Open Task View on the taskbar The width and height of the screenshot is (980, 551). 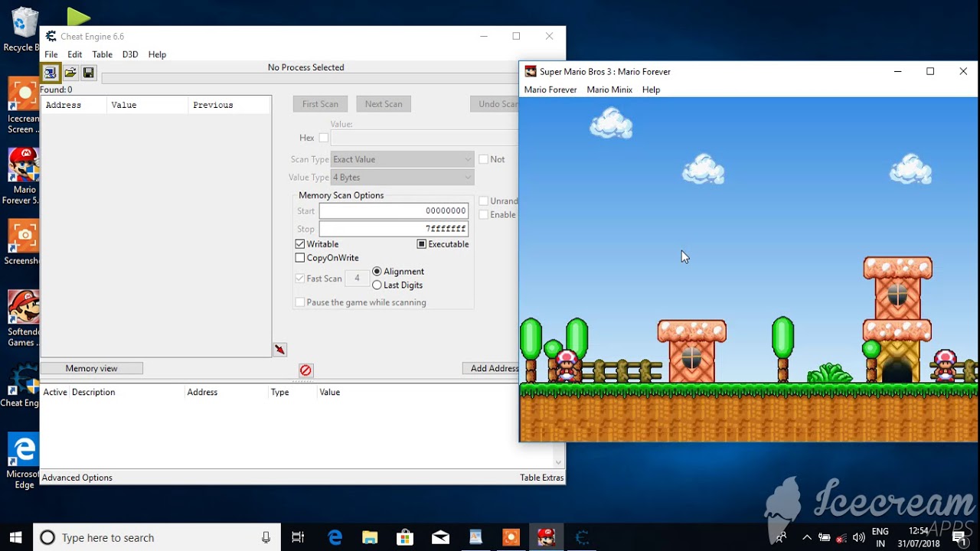298,537
